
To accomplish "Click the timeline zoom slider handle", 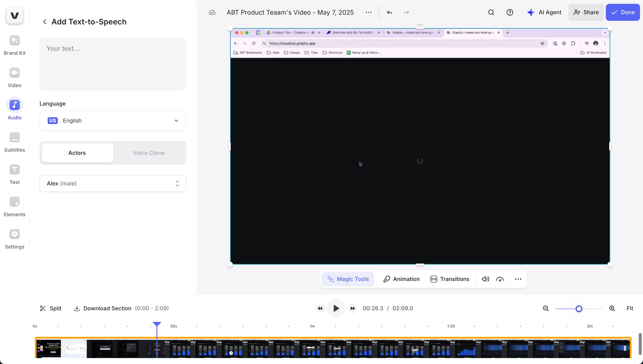I will click(x=579, y=309).
